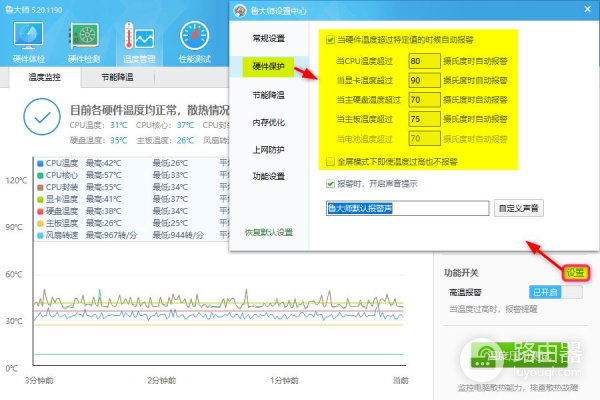The width and height of the screenshot is (600, 400).
Task: Select 内存优化 in settings sidebar
Action: tap(269, 122)
